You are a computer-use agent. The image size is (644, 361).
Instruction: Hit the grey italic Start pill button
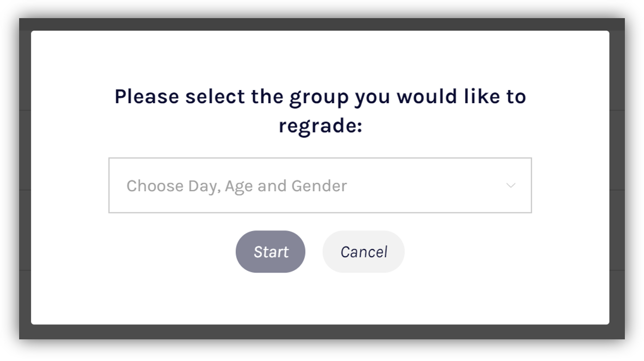click(x=270, y=252)
